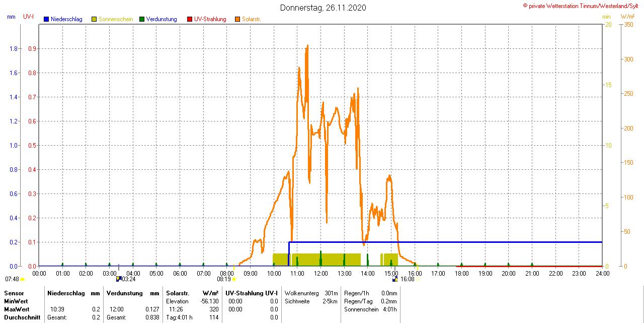Click the Niederschlag table column header
This screenshot has height=323, width=644.
(65, 293)
